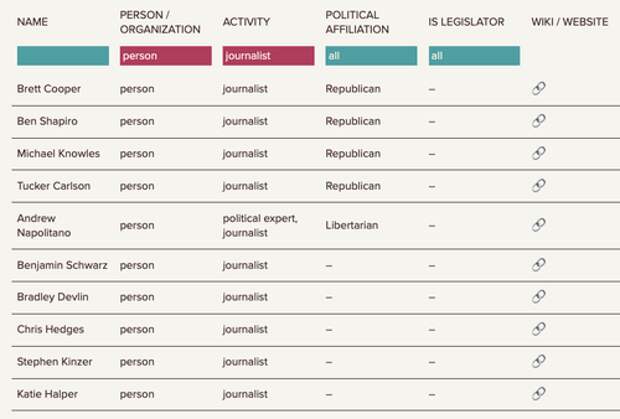
Task: Open the wiki link for Brett Cooper
Action: pos(539,89)
